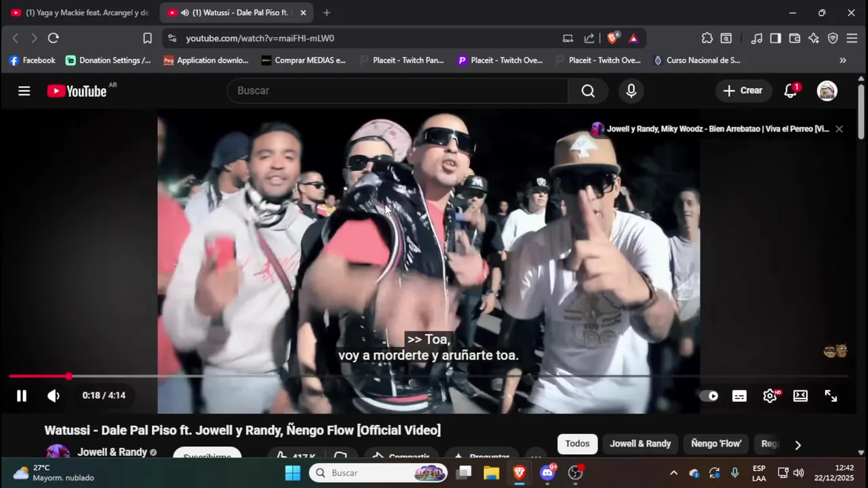Focus the YouTube Buscar search field
Screen dimensions: 868x488
397,91
